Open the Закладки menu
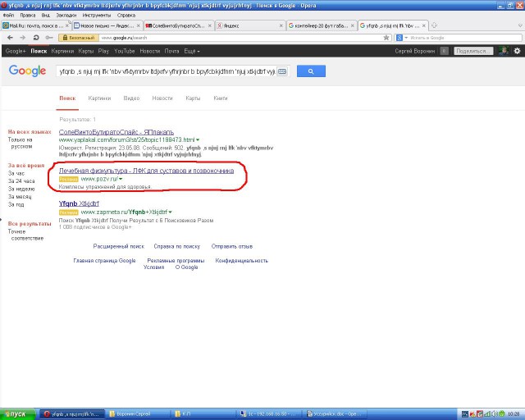This screenshot has height=420, width=525. (66, 15)
